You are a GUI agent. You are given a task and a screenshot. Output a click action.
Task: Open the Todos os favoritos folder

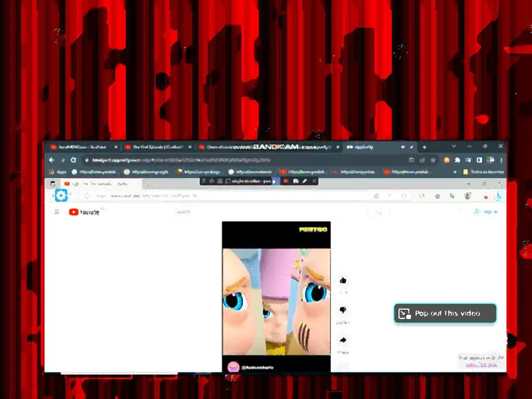484,172
